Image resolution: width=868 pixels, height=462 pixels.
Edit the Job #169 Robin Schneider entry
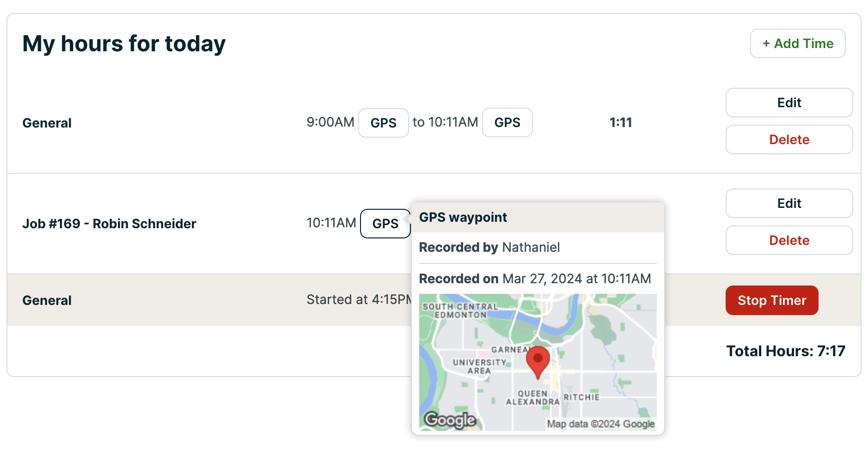(x=789, y=203)
